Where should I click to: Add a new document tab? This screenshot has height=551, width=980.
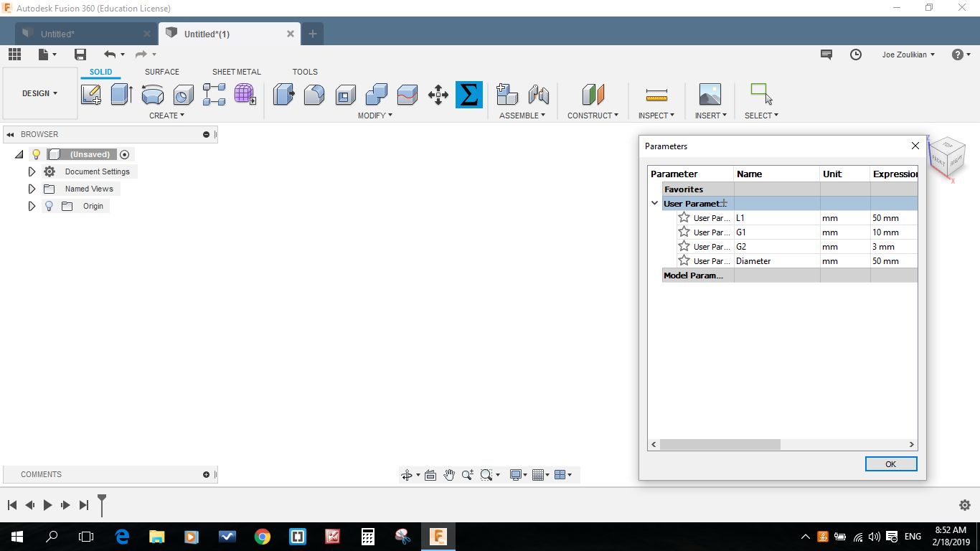313,34
